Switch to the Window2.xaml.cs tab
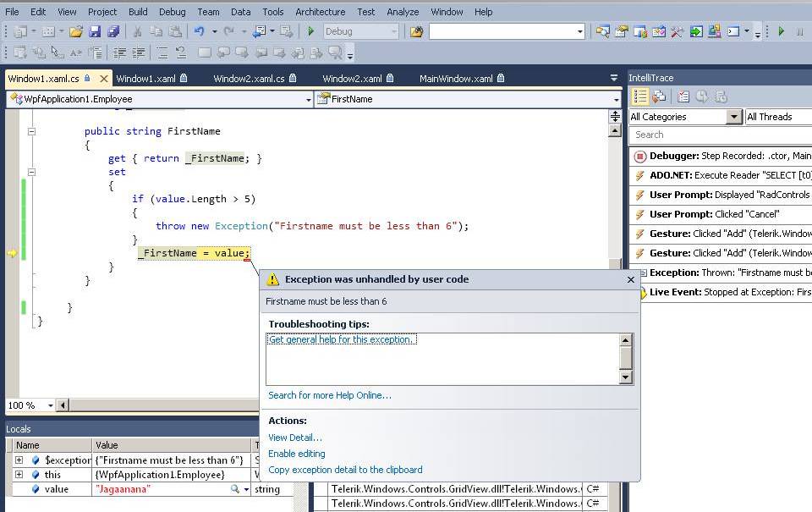The height and width of the screenshot is (512, 812). [248, 79]
